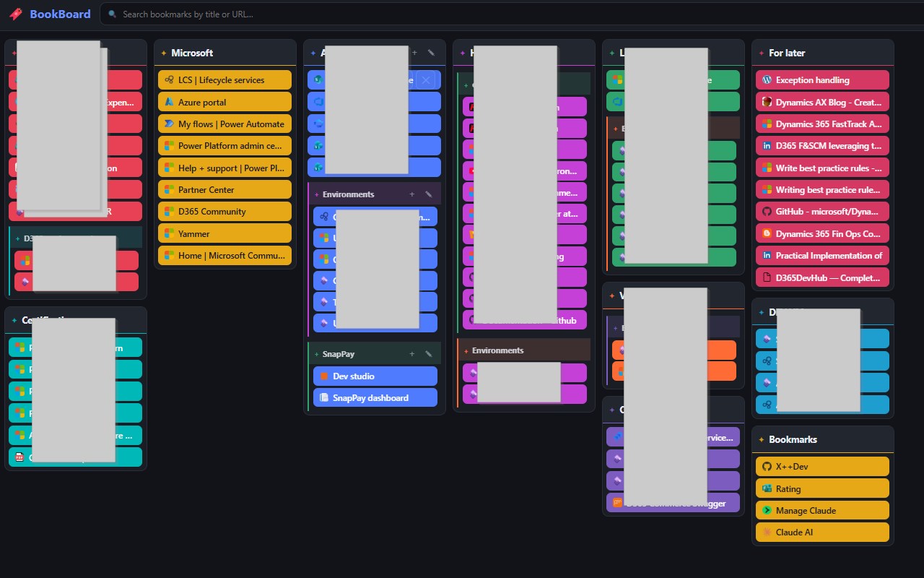Click the BookBoard logo icon
924x578 pixels.
click(x=16, y=14)
